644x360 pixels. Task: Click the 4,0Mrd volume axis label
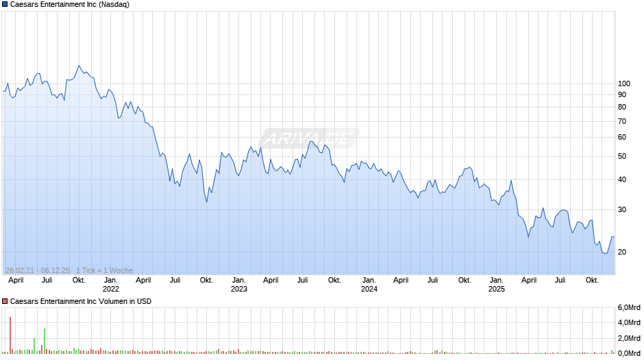pos(629,323)
